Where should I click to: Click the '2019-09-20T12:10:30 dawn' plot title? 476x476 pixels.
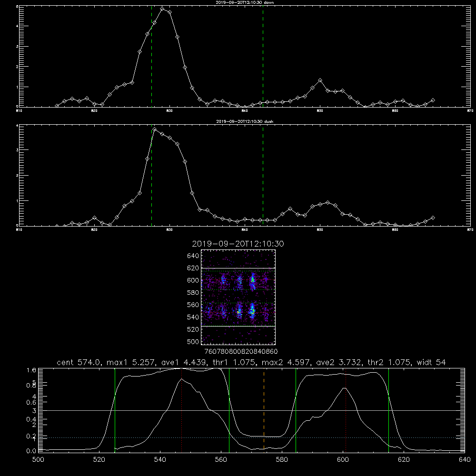click(245, 2)
